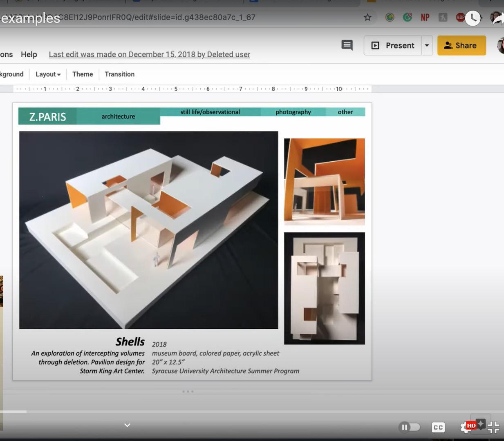This screenshot has width=504, height=441.
Task: Open the Help menu
Action: 29,54
